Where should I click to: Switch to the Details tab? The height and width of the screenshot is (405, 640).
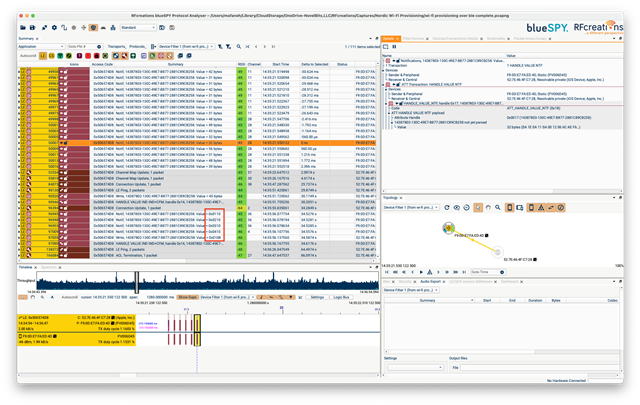[x=389, y=38]
